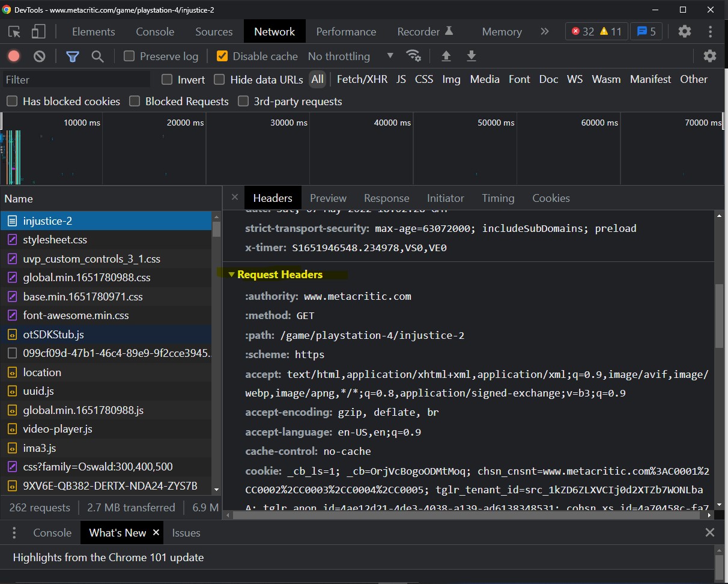Open errors and warnings counter
The width and height of the screenshot is (728, 584).
click(x=596, y=31)
